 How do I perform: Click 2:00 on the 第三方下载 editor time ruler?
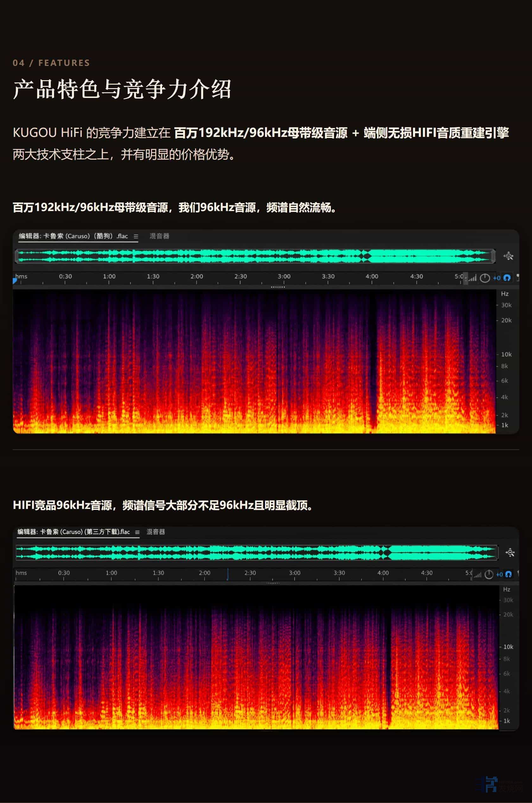point(205,573)
